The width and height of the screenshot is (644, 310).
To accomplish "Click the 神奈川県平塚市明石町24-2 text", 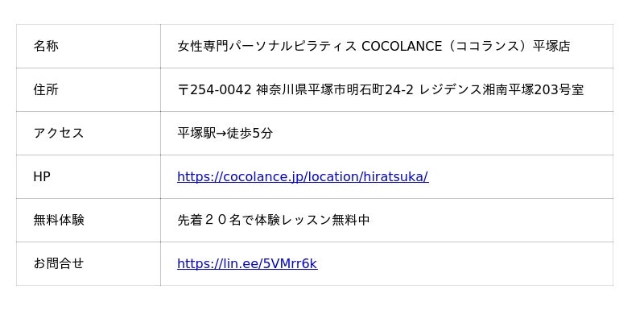I will click(335, 89).
